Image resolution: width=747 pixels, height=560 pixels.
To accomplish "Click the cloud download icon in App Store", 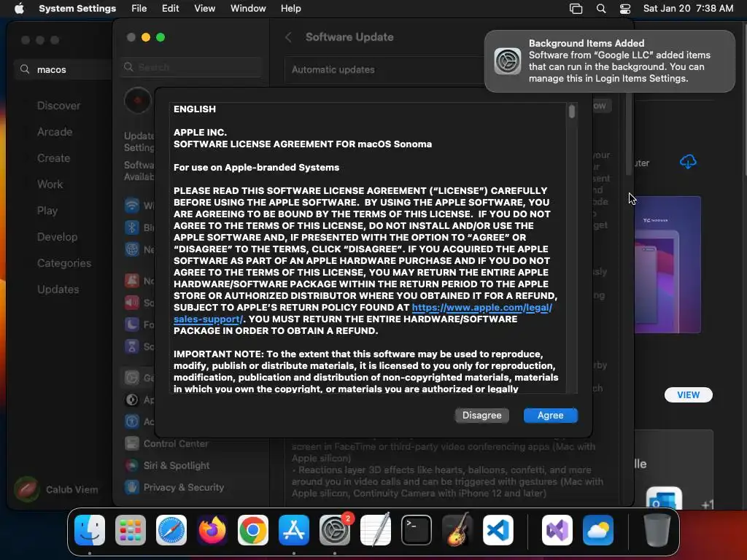I will (x=688, y=161).
